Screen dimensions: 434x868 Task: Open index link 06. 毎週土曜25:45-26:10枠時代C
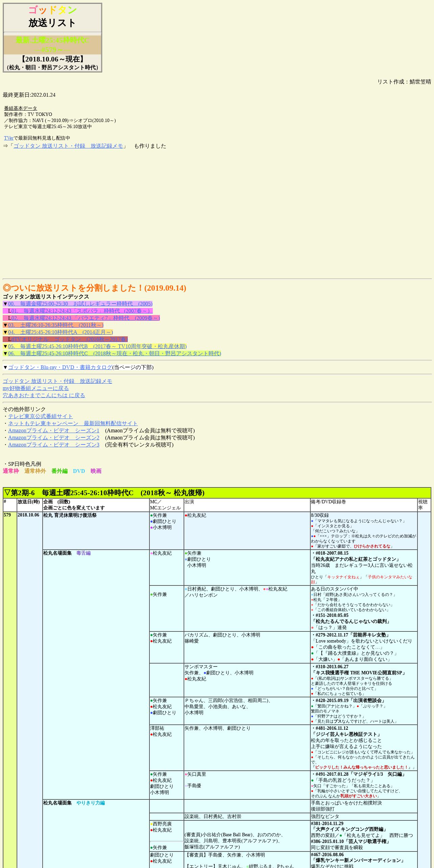[x=115, y=354]
